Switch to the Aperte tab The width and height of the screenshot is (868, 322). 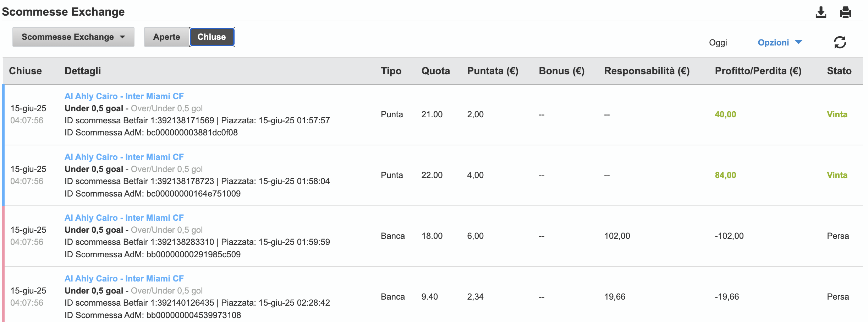(x=166, y=37)
